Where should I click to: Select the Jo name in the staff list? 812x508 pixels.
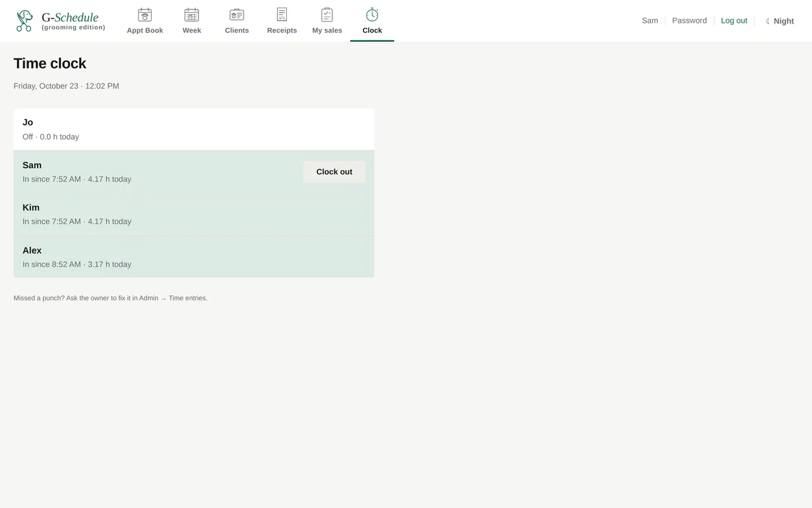point(28,123)
